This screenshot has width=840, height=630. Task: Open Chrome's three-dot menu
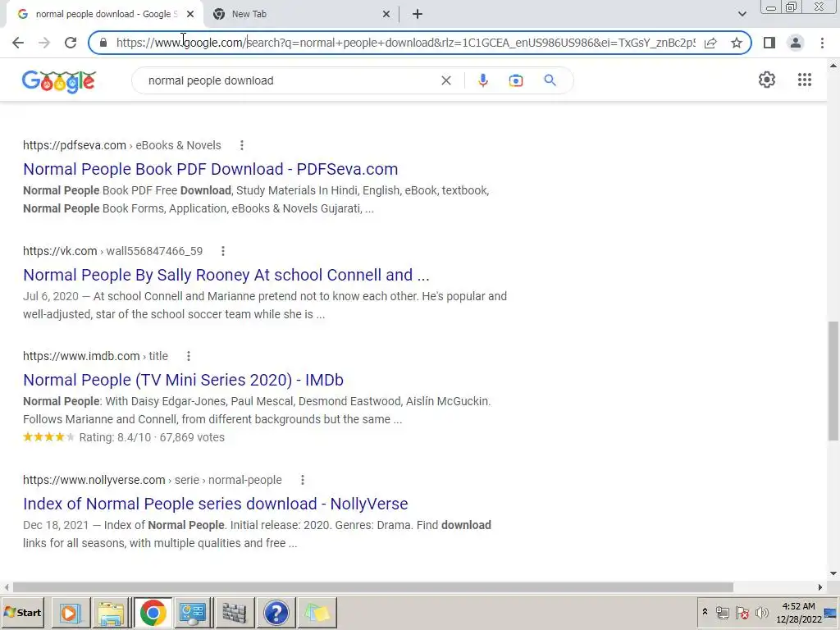(822, 43)
